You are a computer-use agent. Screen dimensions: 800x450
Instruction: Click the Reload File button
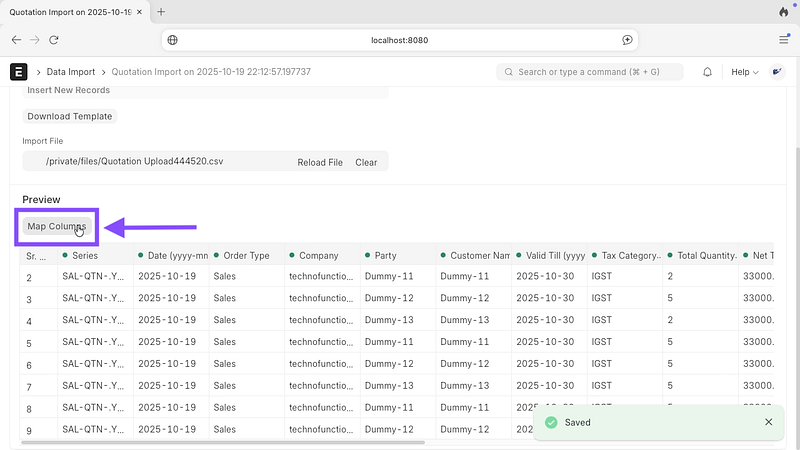coord(320,162)
